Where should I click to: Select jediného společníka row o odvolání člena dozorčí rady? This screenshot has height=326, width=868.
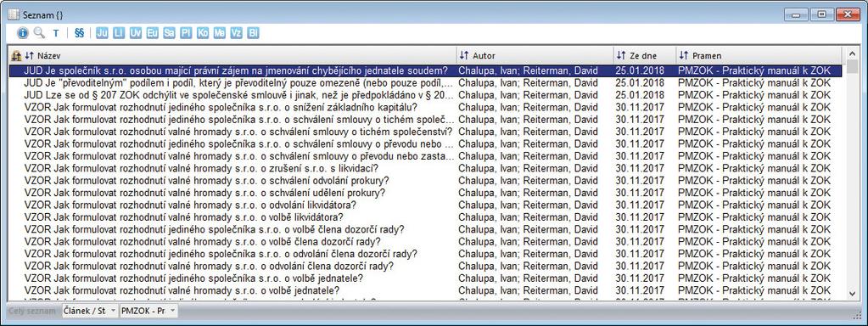coord(426,254)
